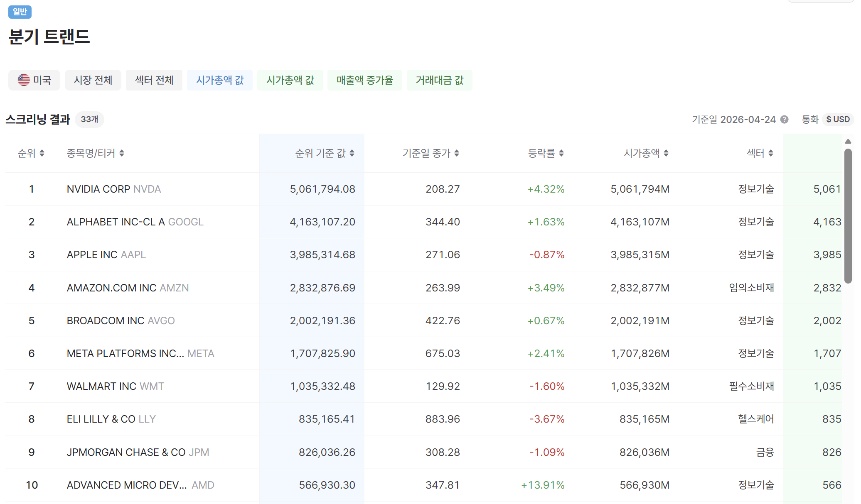Image resolution: width=861 pixels, height=504 pixels.
Task: Select the blue 시가총액 값 ranking chip
Action: [220, 80]
